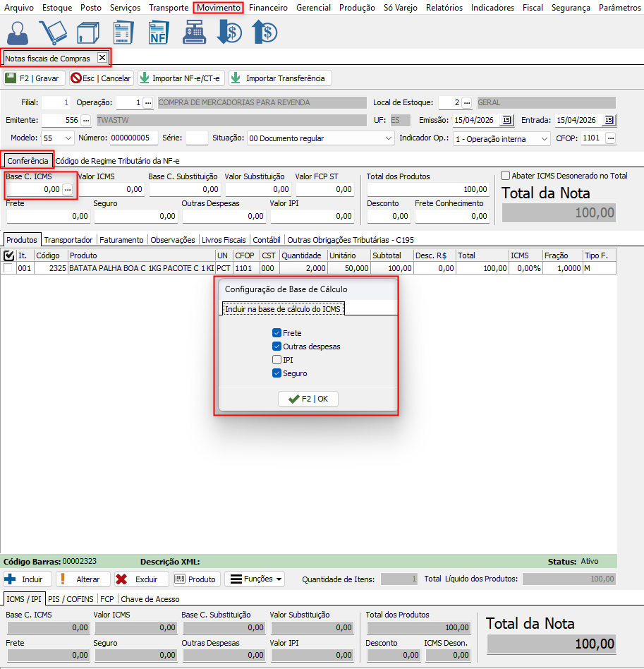Image resolution: width=644 pixels, height=669 pixels.
Task: Check Abater ICMS Desonerado no Total
Action: [505, 176]
